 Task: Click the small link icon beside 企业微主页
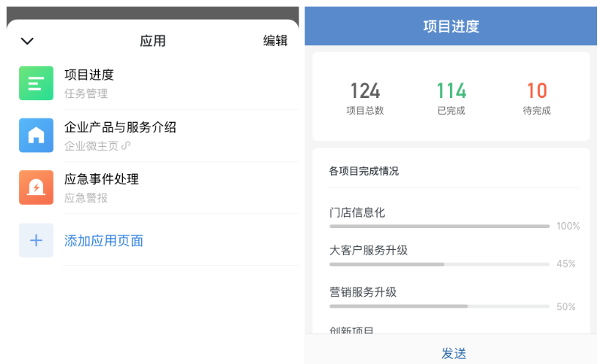coord(126,145)
